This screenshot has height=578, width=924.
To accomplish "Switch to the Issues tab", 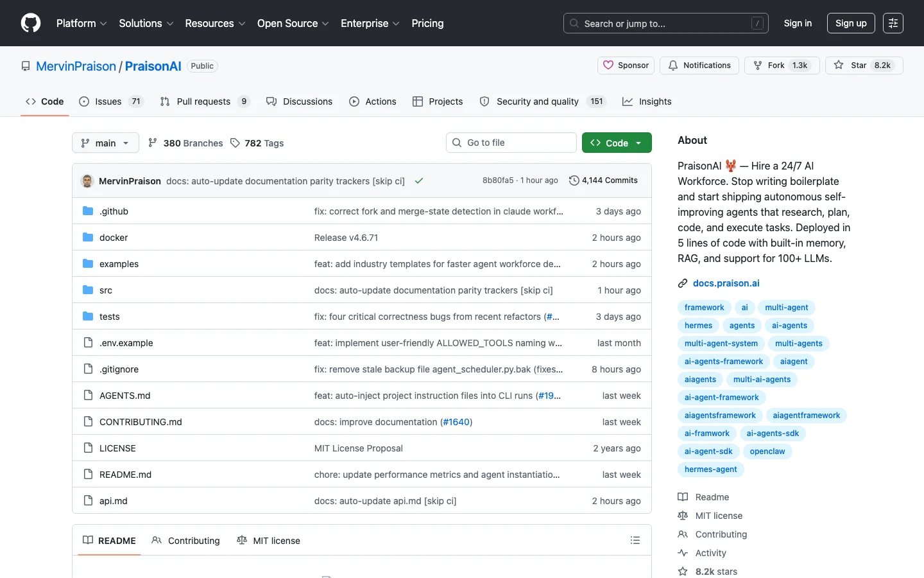I will [x=111, y=101].
